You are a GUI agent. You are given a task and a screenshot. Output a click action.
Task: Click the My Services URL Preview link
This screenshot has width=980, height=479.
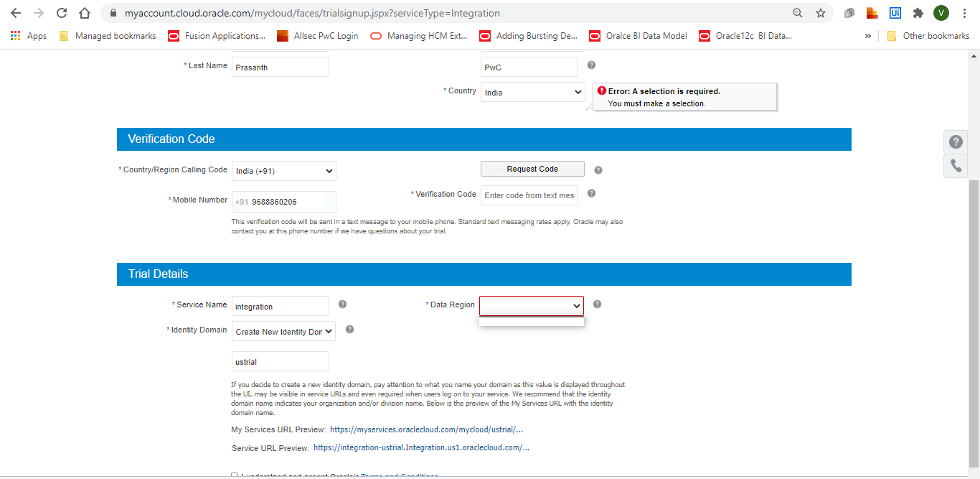click(426, 429)
